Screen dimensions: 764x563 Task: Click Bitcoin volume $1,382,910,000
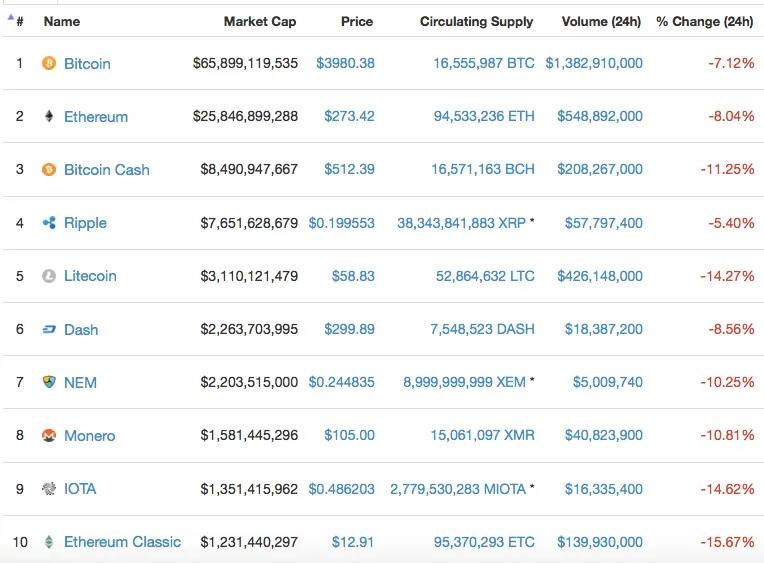point(594,63)
